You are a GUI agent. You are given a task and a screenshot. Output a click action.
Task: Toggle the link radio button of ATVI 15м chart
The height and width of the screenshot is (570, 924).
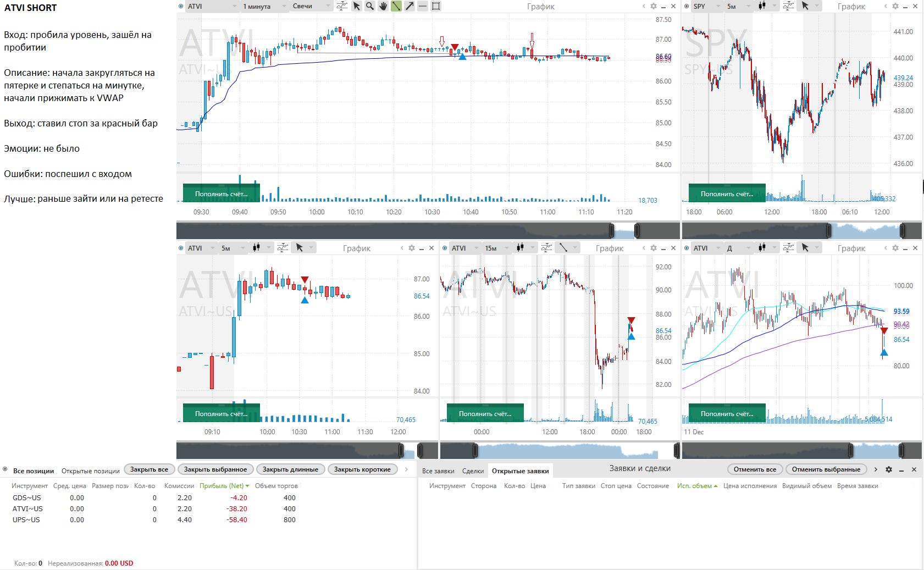tap(445, 248)
